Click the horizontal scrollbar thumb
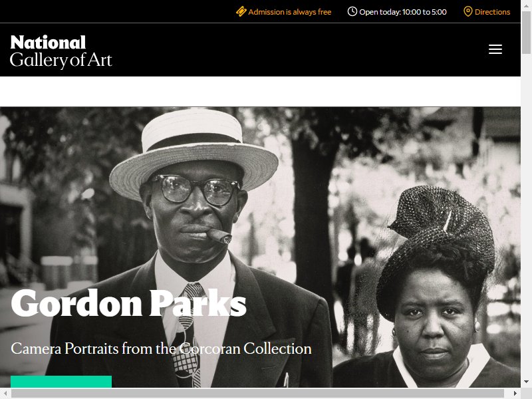The image size is (532, 399). pos(257,393)
